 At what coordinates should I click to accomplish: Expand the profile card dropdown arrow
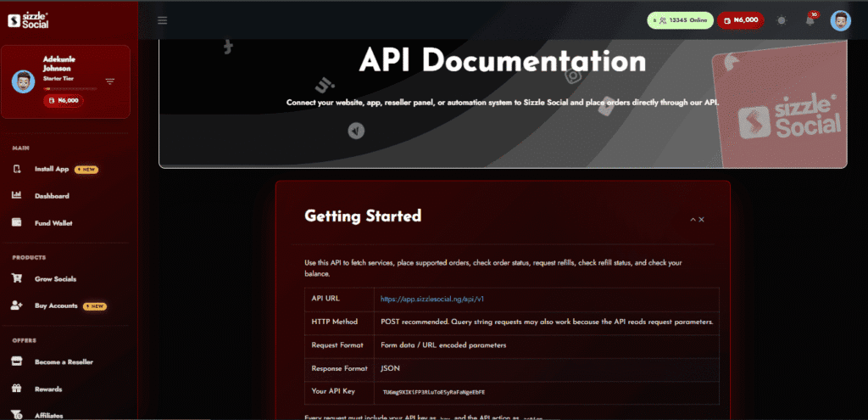point(110,81)
